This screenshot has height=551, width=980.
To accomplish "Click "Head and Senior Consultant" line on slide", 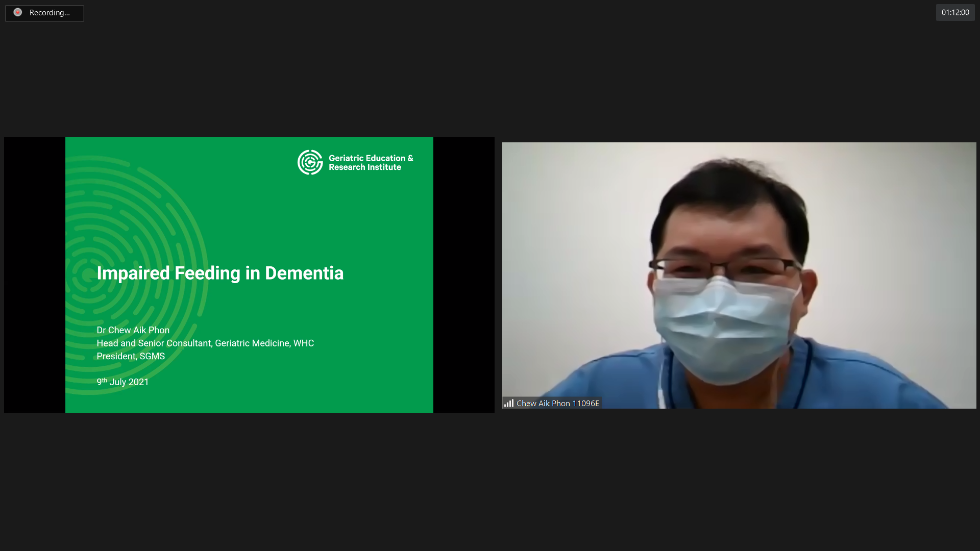I will point(205,343).
